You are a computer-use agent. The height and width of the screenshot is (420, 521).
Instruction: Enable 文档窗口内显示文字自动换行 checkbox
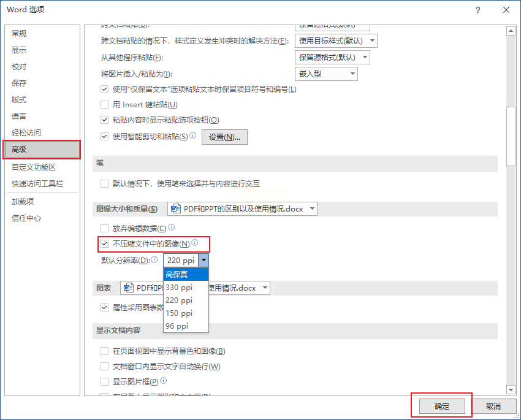click(104, 367)
